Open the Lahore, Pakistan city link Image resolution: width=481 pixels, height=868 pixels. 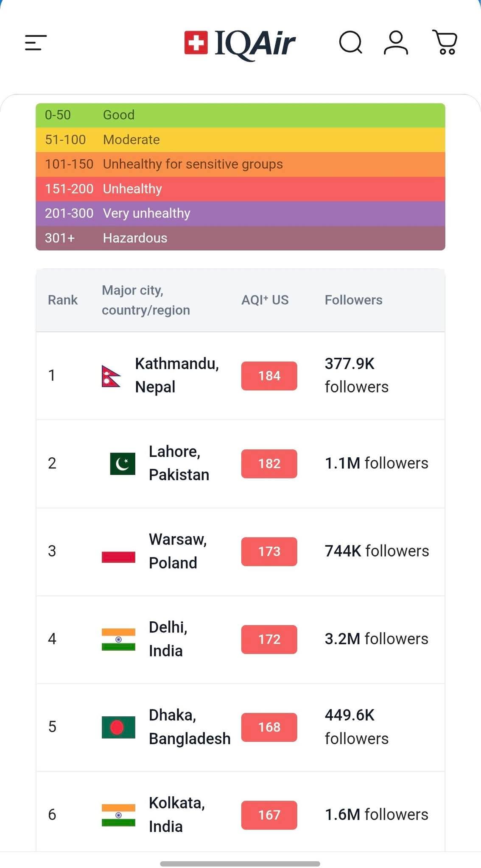click(x=179, y=463)
